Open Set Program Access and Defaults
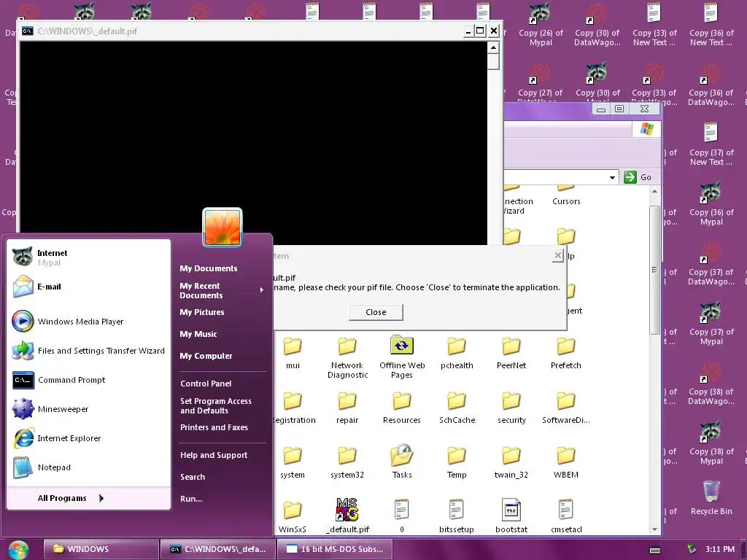The width and height of the screenshot is (747, 560). click(x=216, y=405)
